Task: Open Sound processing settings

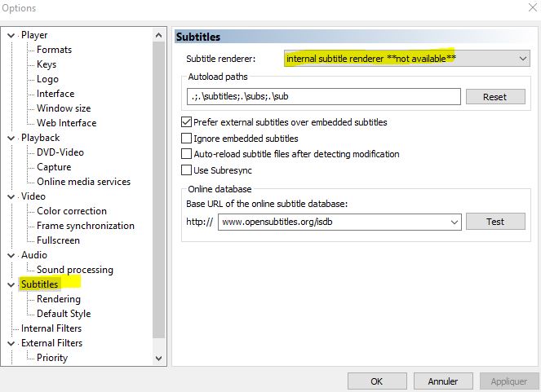Action: click(x=75, y=270)
